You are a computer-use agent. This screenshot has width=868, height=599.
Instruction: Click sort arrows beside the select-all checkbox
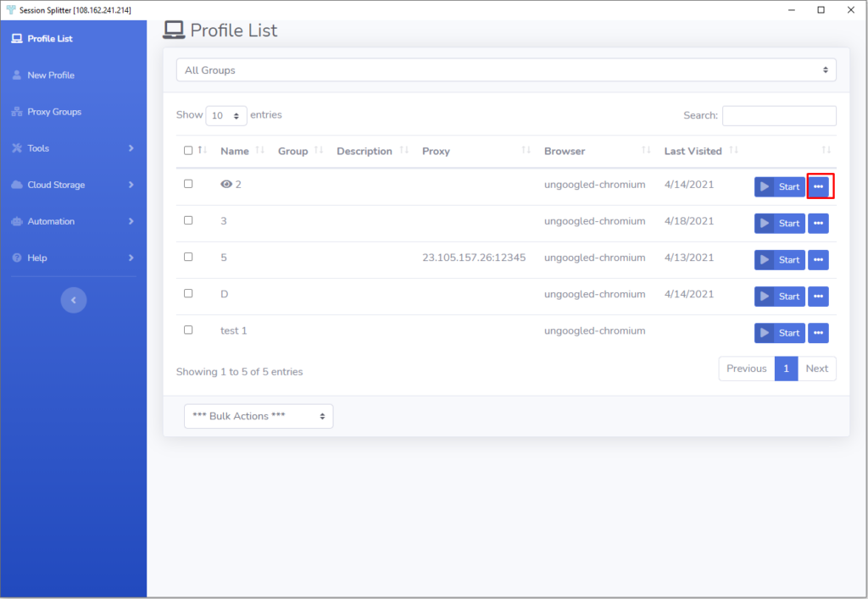click(x=203, y=150)
